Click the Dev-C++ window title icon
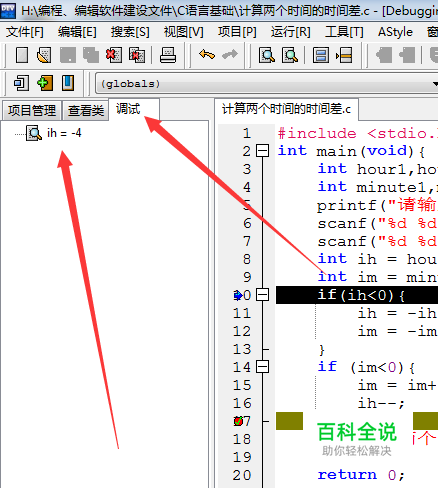438x488 pixels. 8,11
